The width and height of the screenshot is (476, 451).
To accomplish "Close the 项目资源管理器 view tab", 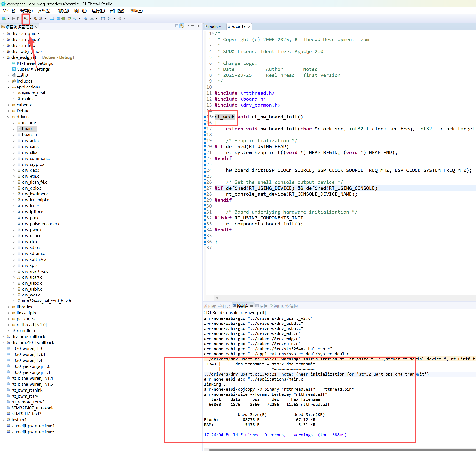I will (x=36, y=26).
